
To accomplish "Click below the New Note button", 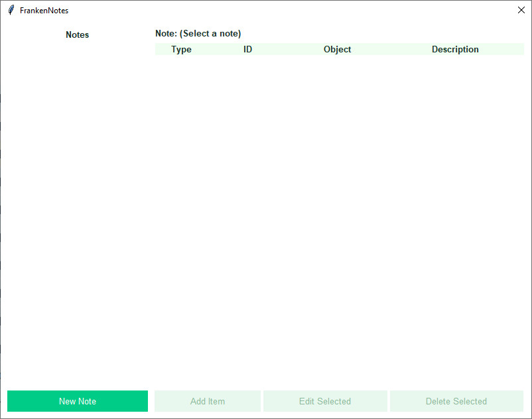I will coord(77,415).
